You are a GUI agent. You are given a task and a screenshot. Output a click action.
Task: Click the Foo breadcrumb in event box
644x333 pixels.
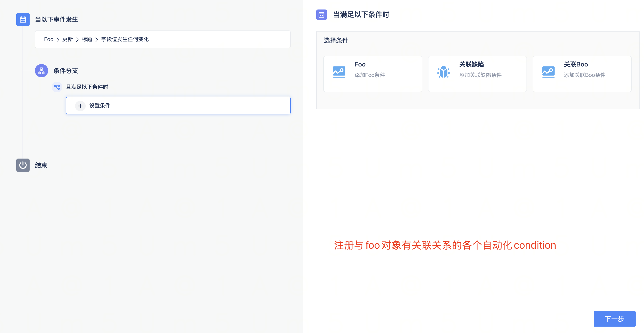(x=49, y=39)
